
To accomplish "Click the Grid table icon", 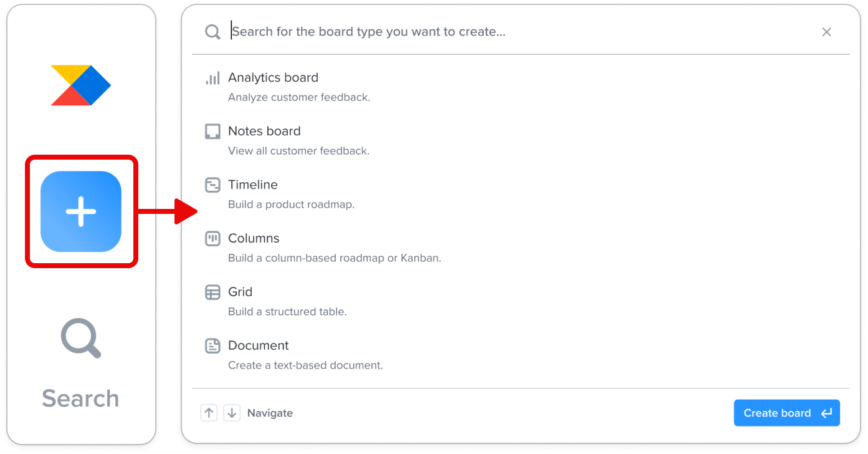I will [212, 292].
